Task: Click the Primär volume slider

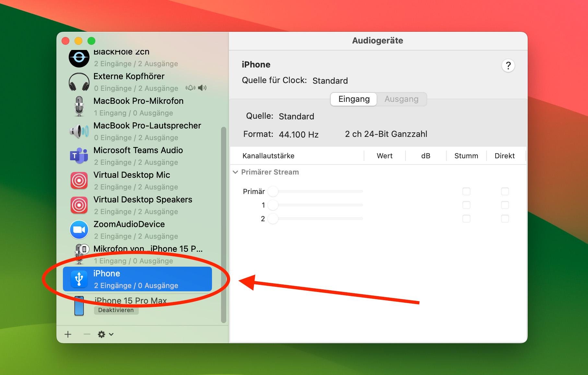Action: click(x=315, y=191)
